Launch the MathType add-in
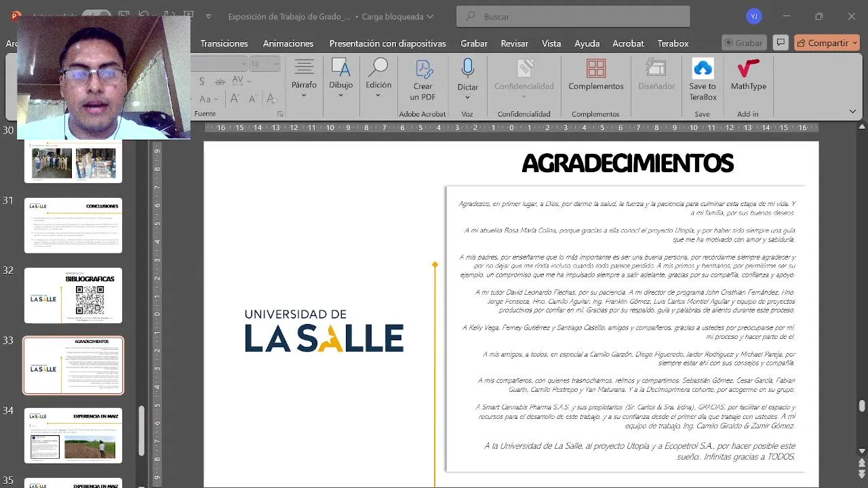868x488 pixels. pos(748,75)
